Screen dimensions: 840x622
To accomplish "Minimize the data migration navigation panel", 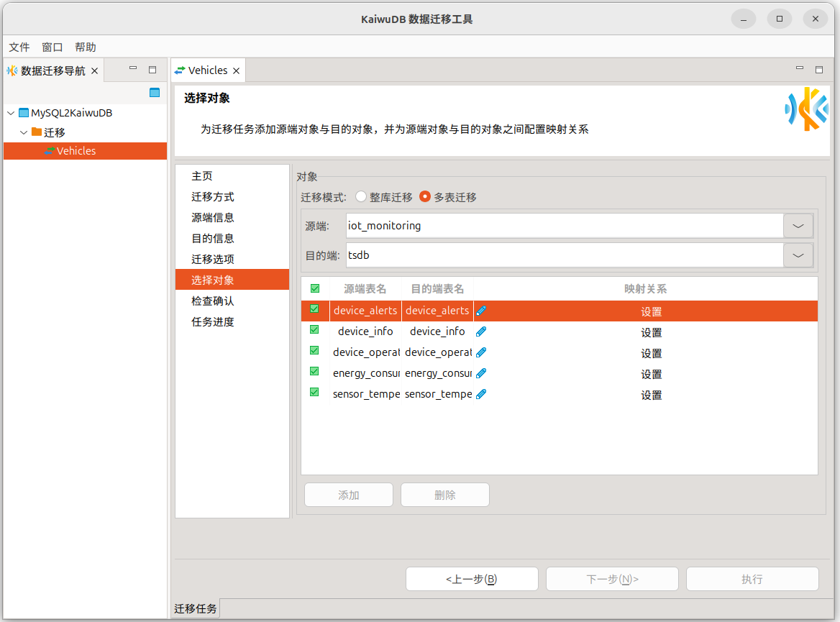I will (x=133, y=70).
